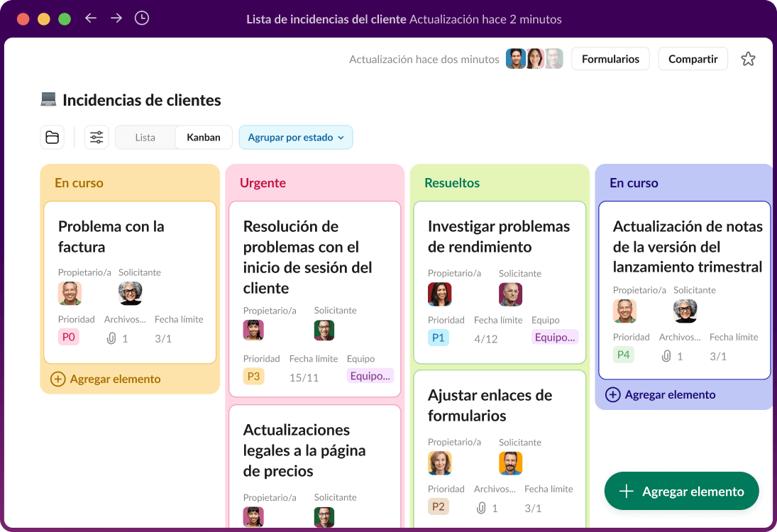Click the laptop icon beside Incidencias de clientes
The width and height of the screenshot is (777, 532).
pos(48,99)
